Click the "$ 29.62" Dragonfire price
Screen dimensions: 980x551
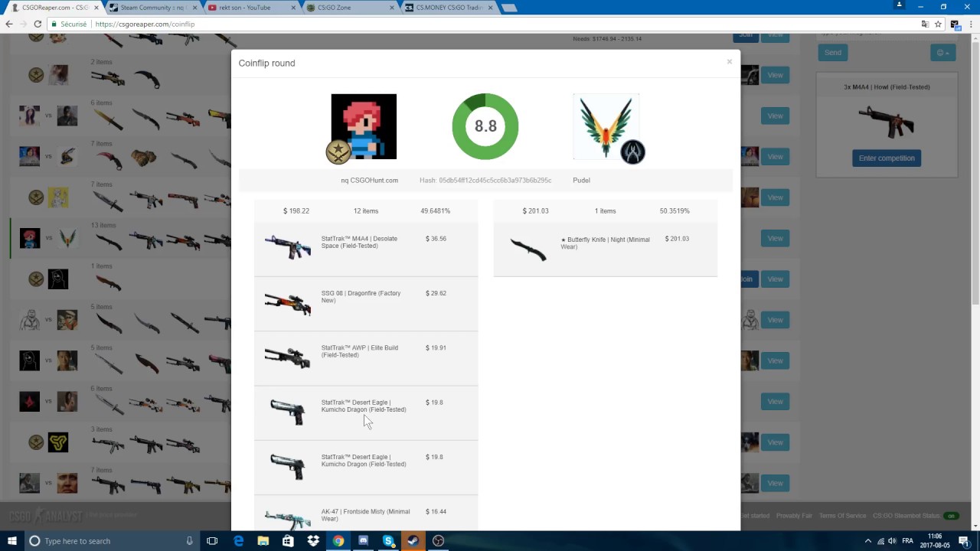pyautogui.click(x=436, y=293)
